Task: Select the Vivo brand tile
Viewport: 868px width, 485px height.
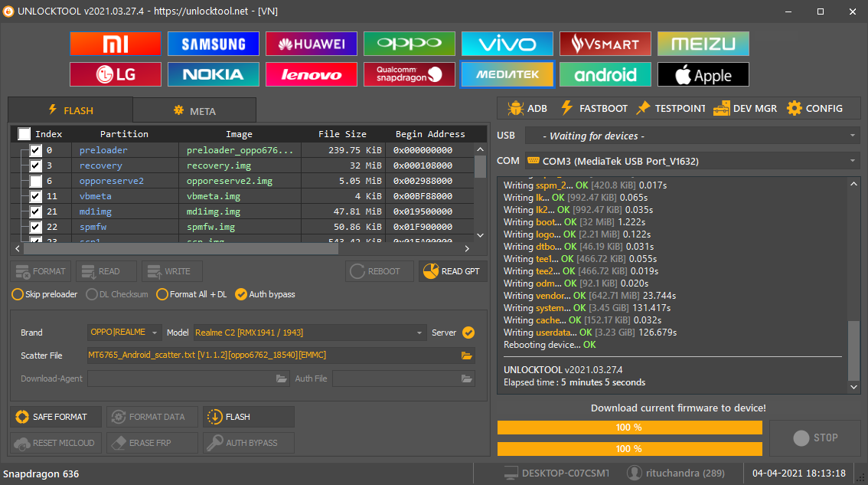Action: pos(507,44)
